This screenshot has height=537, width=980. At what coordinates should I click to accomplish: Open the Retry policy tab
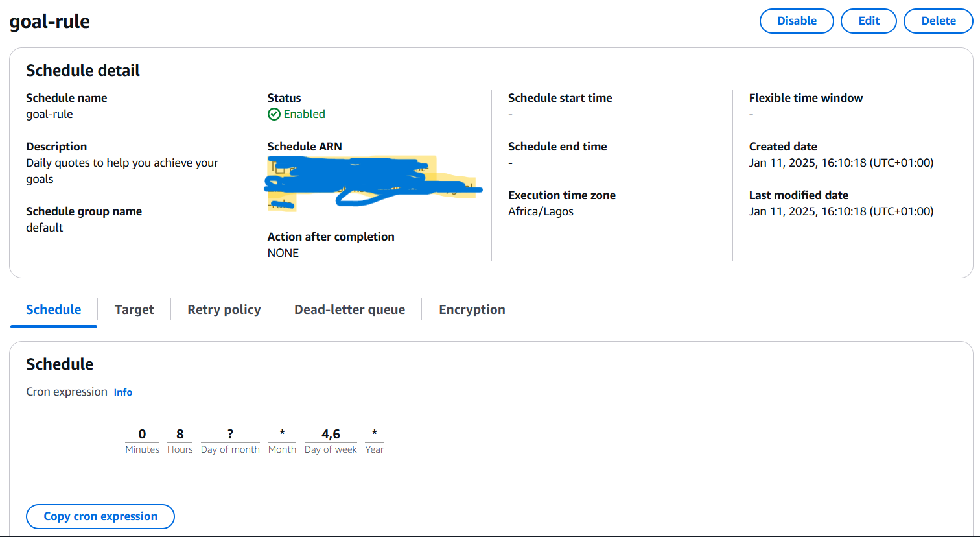[x=224, y=309]
